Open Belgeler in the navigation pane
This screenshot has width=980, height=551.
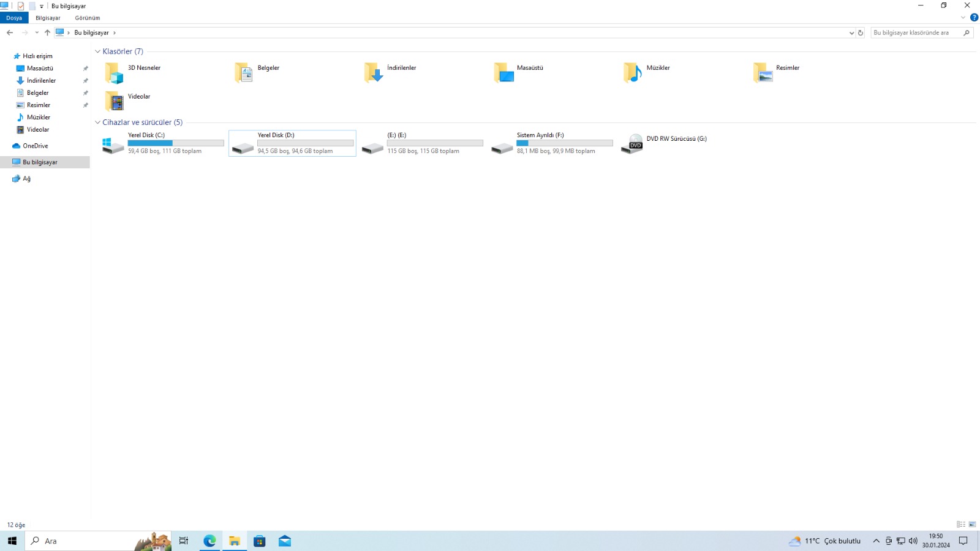point(38,93)
